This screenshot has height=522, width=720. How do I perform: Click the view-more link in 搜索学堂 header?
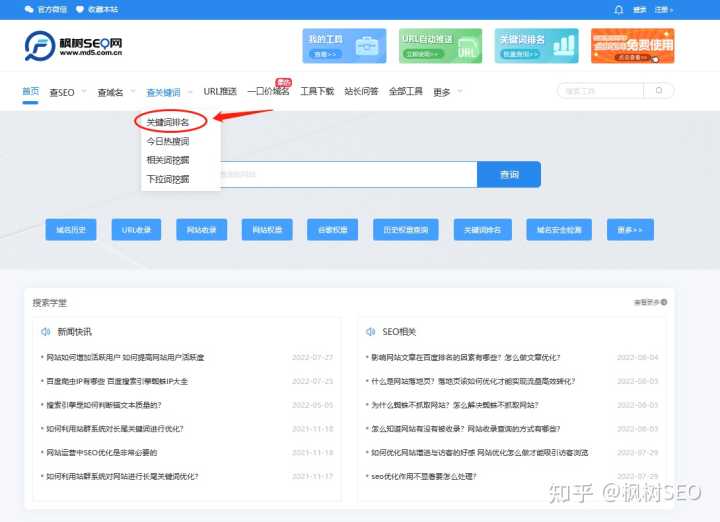tap(650, 302)
